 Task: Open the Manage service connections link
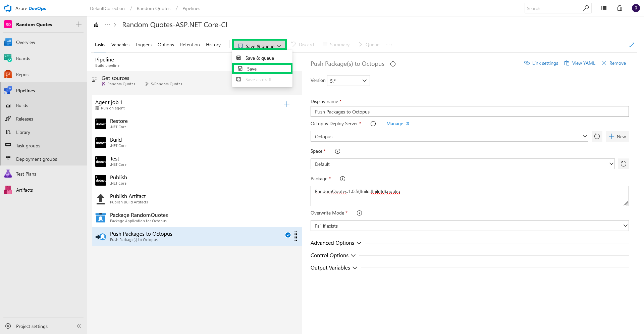pyautogui.click(x=398, y=124)
